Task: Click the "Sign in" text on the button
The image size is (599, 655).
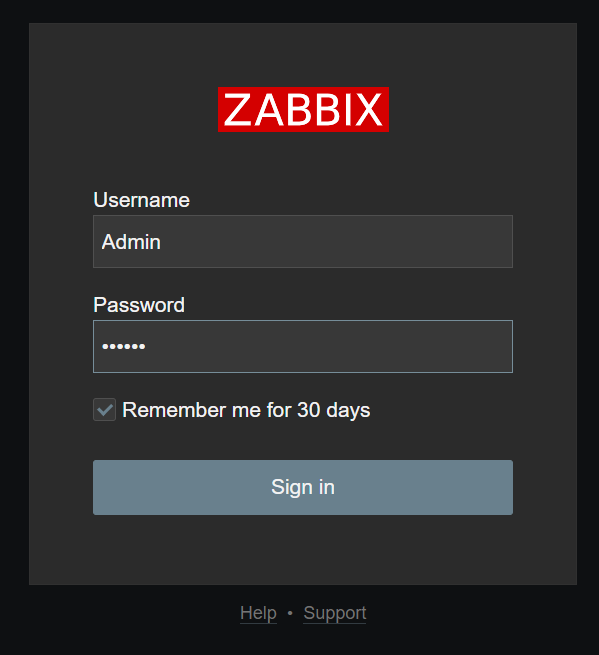Action: [x=303, y=487]
